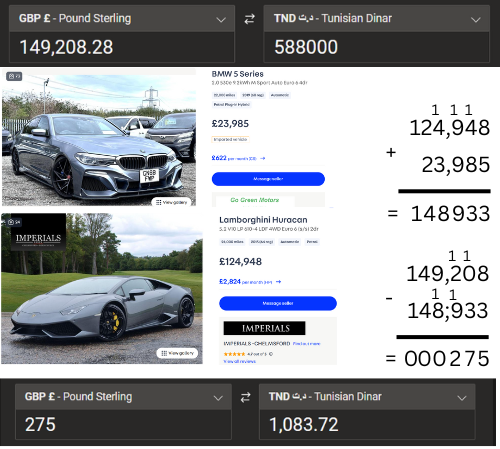Click the BMW subtitle ending in Euro 6 4dr

[259, 83]
